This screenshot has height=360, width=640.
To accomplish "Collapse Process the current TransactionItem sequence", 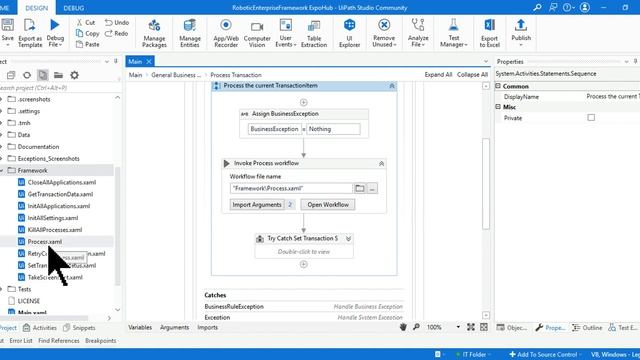I will tap(392, 86).
